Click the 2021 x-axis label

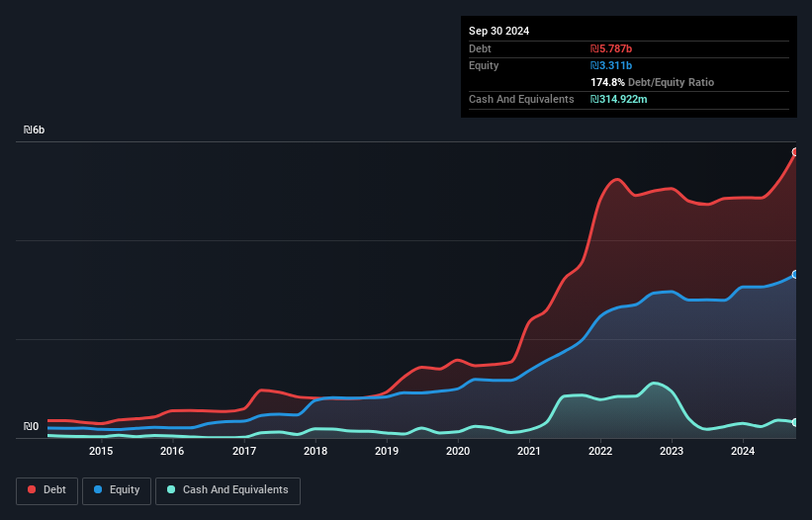pyautogui.click(x=529, y=451)
